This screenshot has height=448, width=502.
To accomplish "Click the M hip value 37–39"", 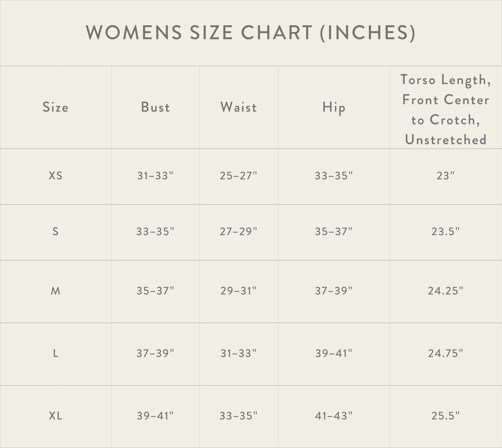I will (334, 291).
